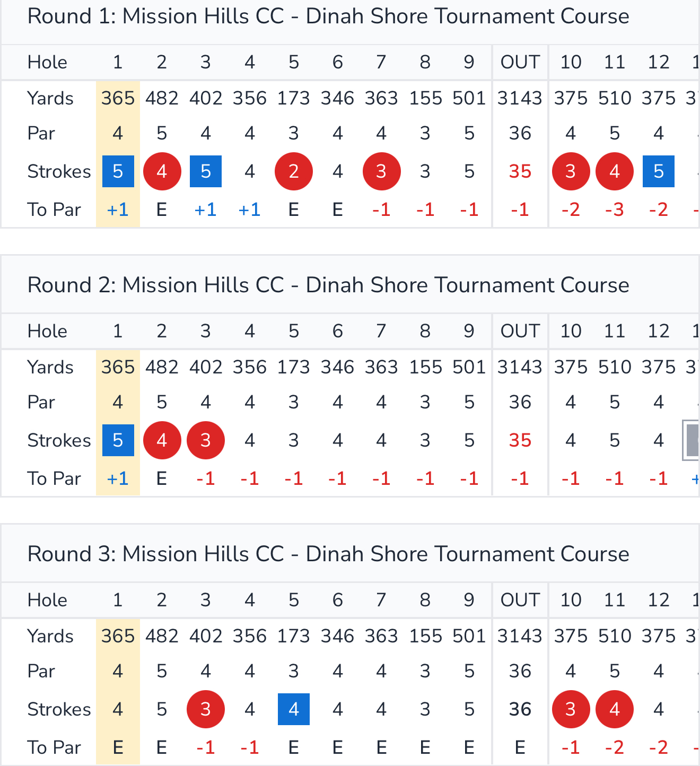Click Round 1 hole 11 To Par -3

[x=615, y=210]
